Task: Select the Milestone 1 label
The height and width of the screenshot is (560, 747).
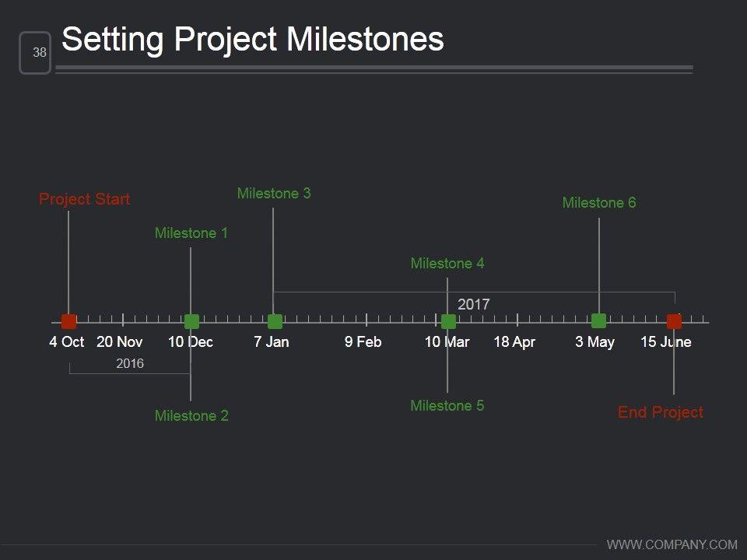Action: pyautogui.click(x=191, y=233)
